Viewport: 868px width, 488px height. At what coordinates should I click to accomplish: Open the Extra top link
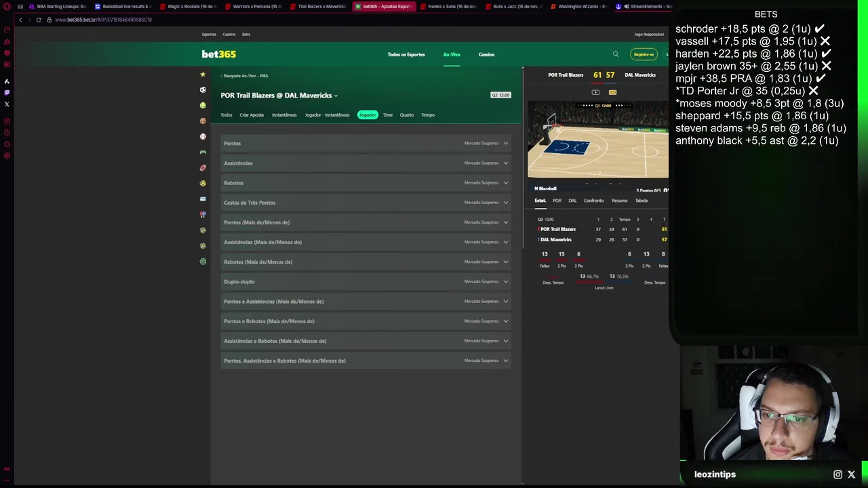(246, 34)
